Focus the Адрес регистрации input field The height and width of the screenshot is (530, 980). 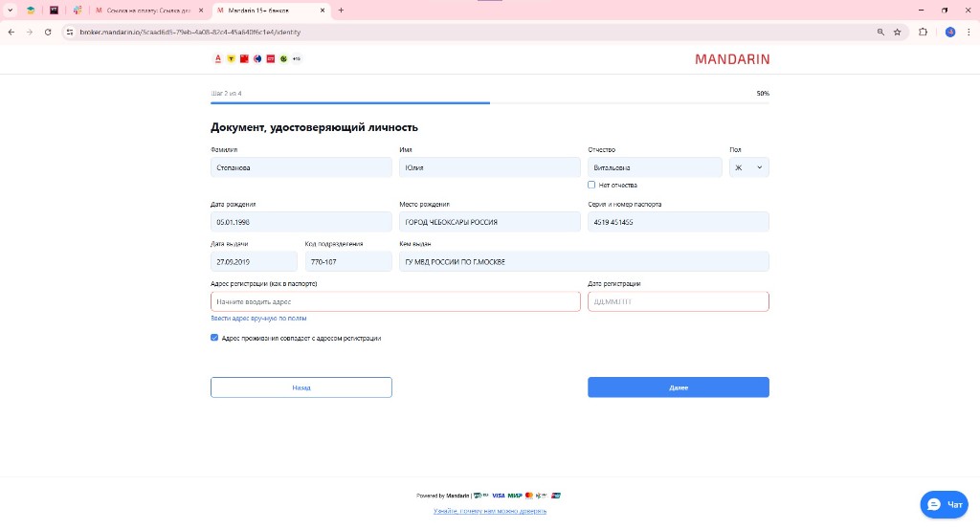(395, 301)
